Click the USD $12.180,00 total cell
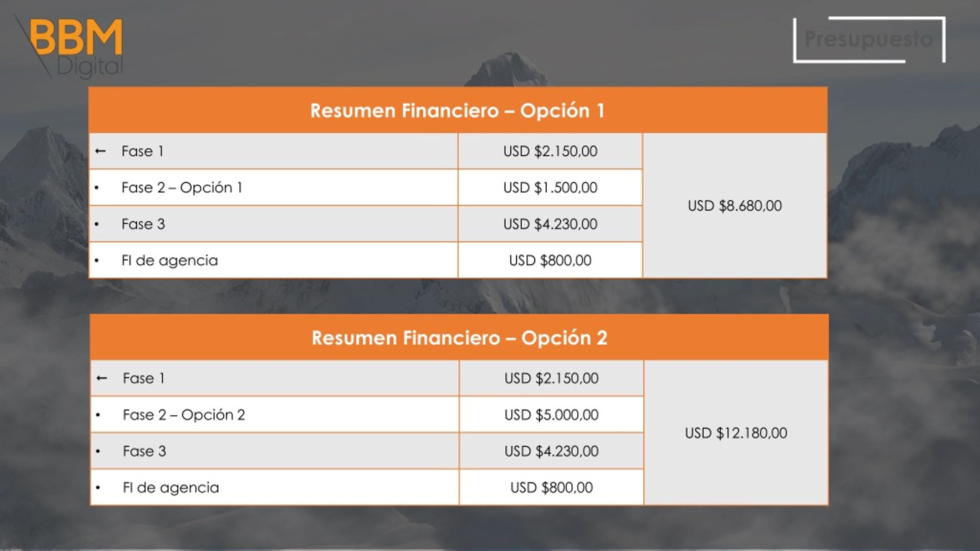The width and height of the screenshot is (980, 551). 736,433
